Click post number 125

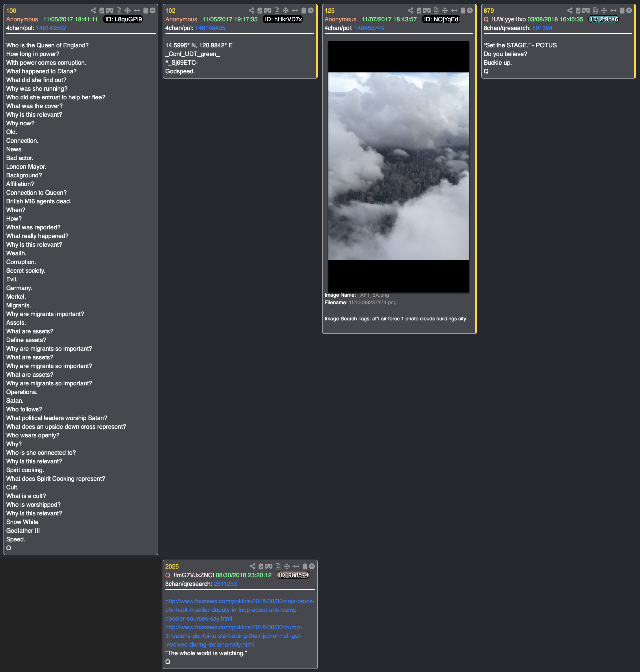330,11
